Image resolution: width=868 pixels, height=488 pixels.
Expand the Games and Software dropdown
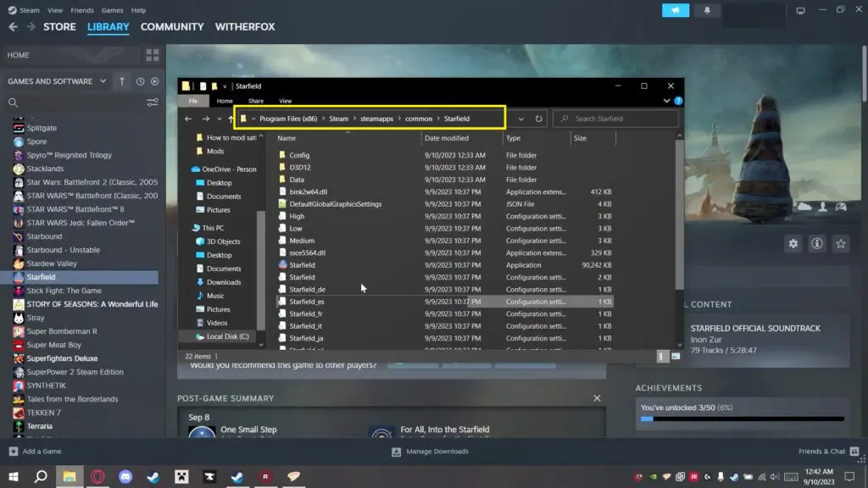coord(103,81)
